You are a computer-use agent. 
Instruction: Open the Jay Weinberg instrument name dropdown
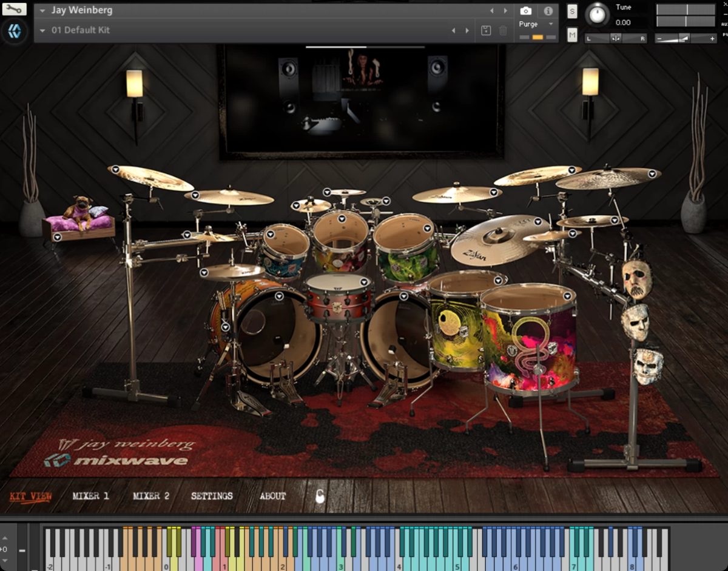pos(42,11)
